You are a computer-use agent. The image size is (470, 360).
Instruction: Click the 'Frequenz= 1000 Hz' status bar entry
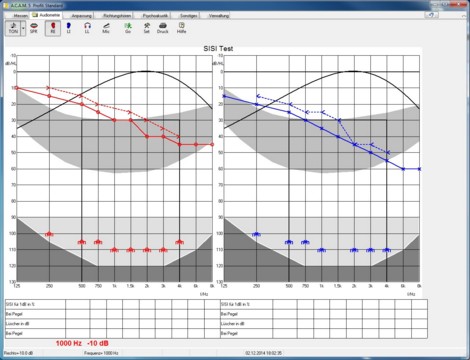[101, 353]
